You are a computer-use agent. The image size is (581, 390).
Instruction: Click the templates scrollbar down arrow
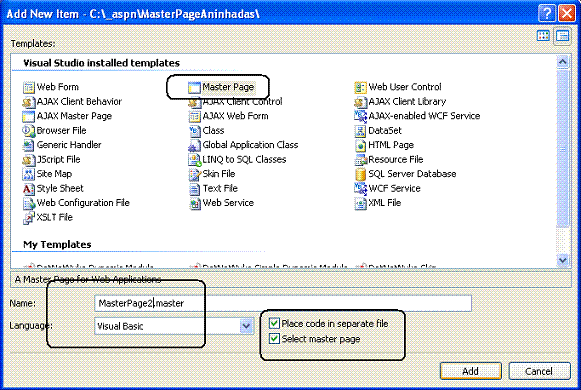562,260
